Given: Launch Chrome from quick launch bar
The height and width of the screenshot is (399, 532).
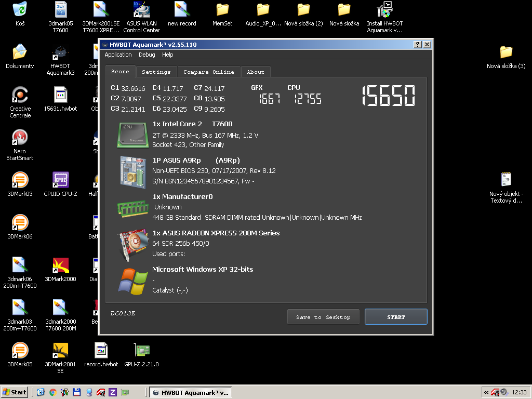Looking at the screenshot, I should [52, 393].
